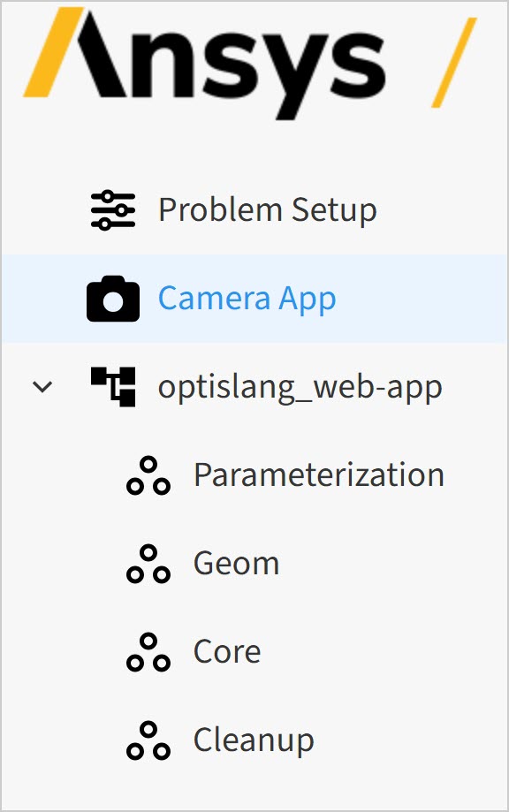The image size is (509, 812).
Task: Open the Problem Setup page
Action: coord(267,210)
